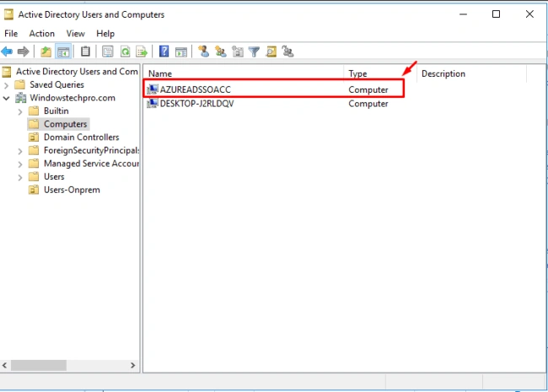Create new organizational unit icon

tap(238, 51)
